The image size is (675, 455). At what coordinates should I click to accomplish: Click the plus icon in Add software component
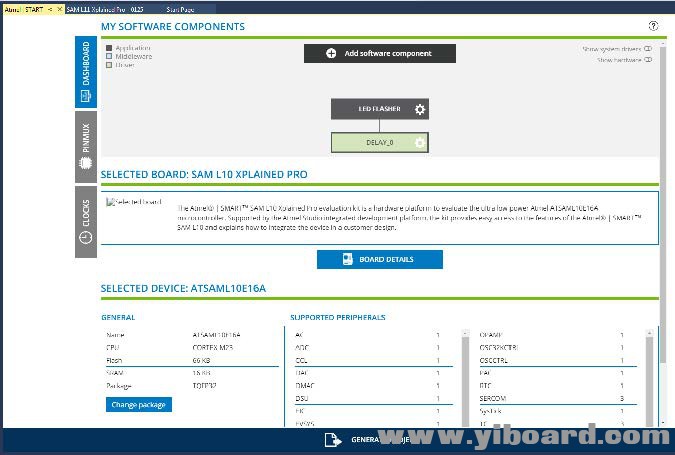(x=331, y=53)
